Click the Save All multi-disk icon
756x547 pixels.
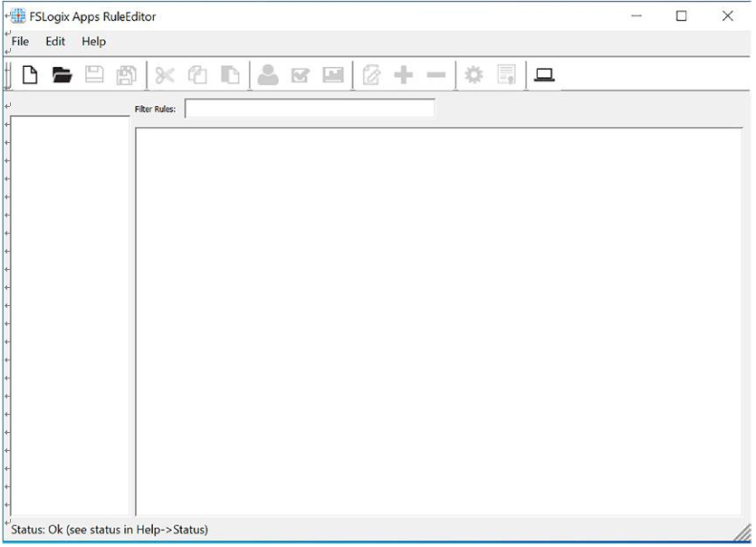(x=127, y=75)
